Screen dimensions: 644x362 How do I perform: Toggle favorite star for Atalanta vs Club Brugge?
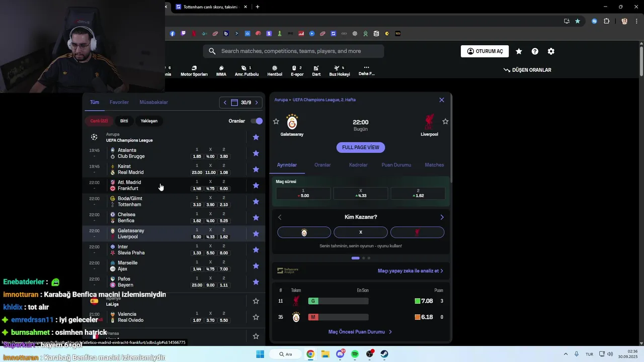point(256,153)
